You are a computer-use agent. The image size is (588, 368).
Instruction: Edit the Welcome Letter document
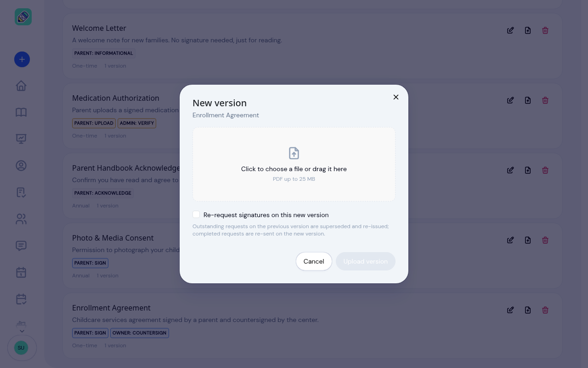click(x=510, y=30)
